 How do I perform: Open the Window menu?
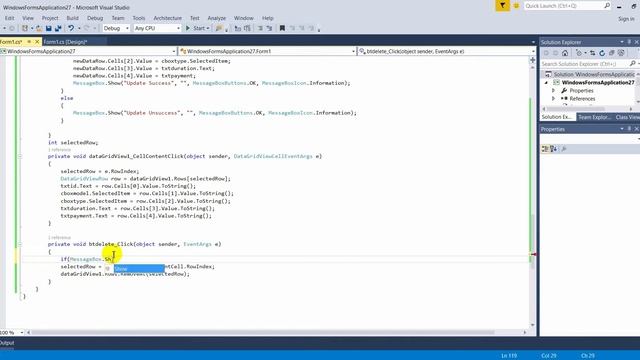click(243, 18)
